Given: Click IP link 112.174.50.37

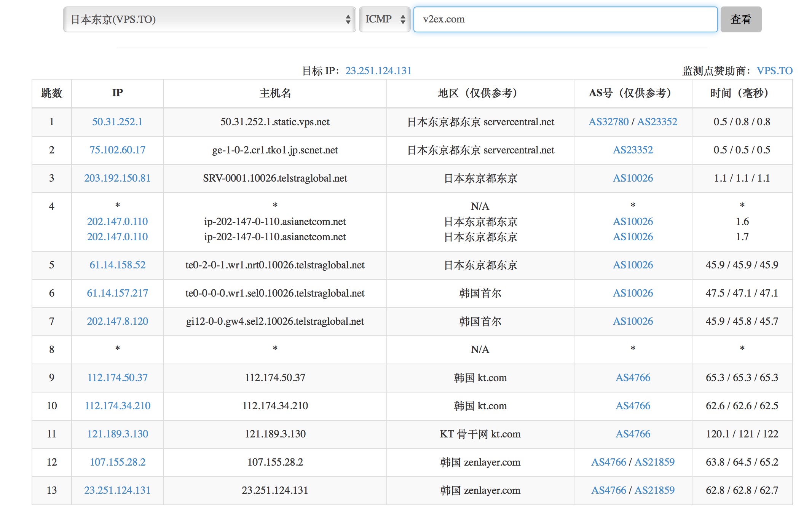Looking at the screenshot, I should pos(117,378).
